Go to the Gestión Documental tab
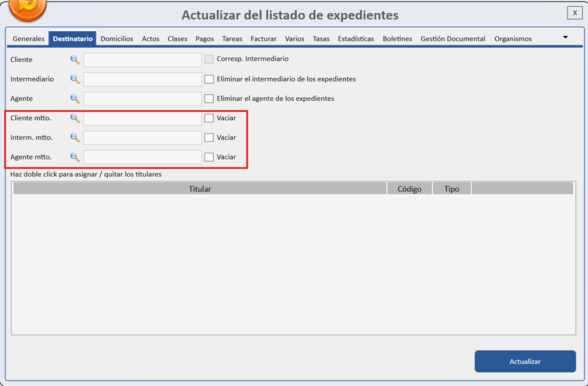Screen dimensions: 588x386 [x=453, y=39]
